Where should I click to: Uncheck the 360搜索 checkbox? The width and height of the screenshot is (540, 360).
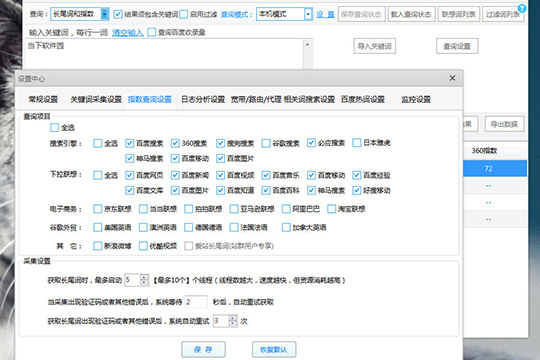tap(175, 143)
